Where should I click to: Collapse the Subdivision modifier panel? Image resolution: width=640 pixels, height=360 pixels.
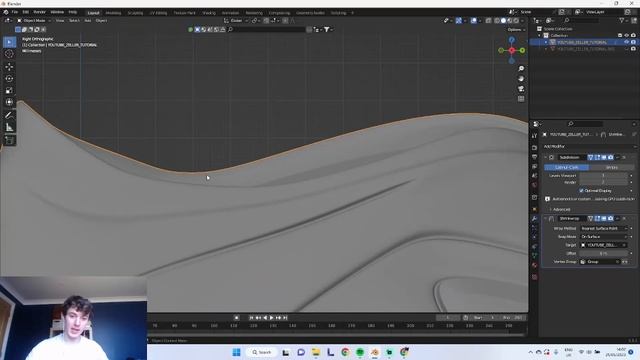click(546, 157)
